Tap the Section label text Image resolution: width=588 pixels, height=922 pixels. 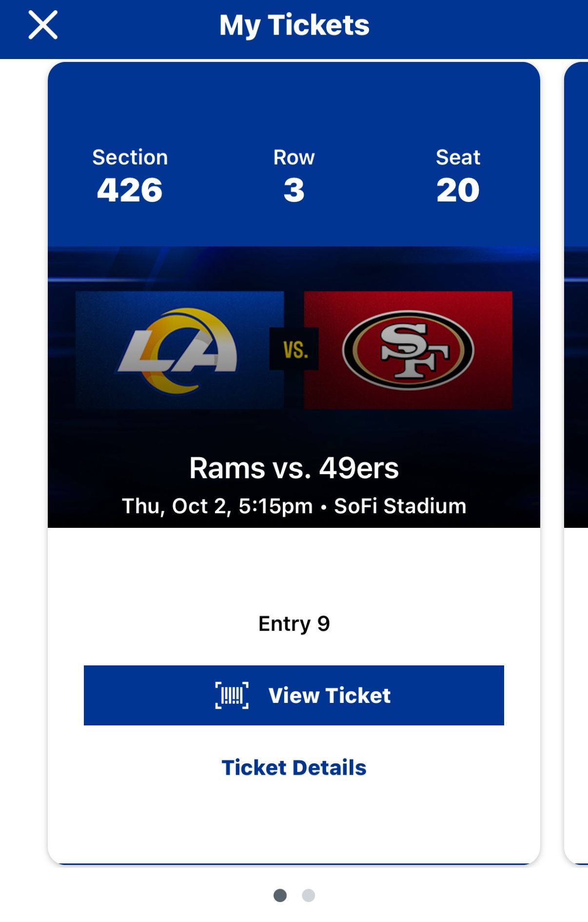(x=130, y=158)
